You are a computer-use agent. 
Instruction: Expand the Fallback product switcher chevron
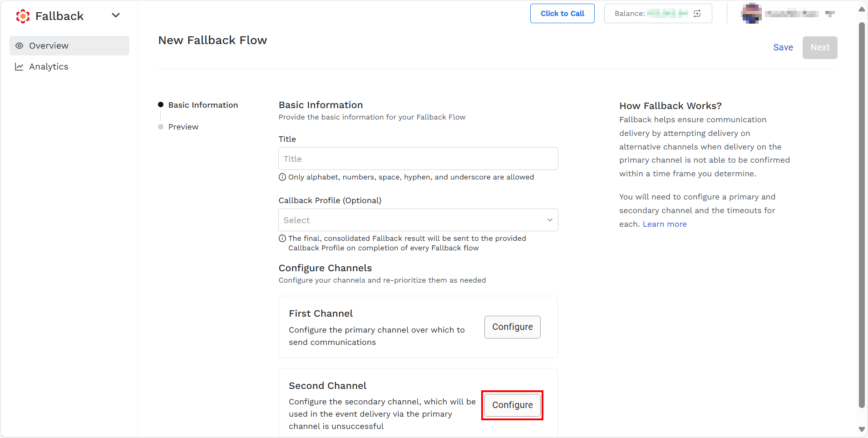[116, 15]
